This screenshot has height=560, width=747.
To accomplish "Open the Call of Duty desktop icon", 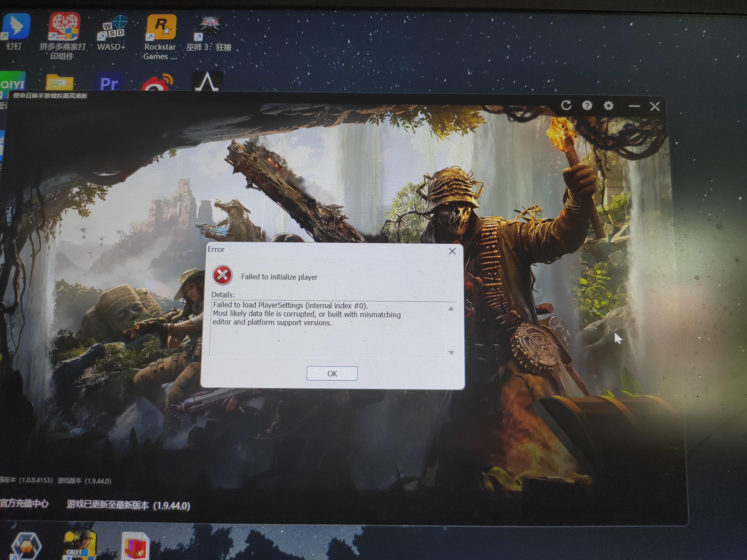I will (80, 545).
